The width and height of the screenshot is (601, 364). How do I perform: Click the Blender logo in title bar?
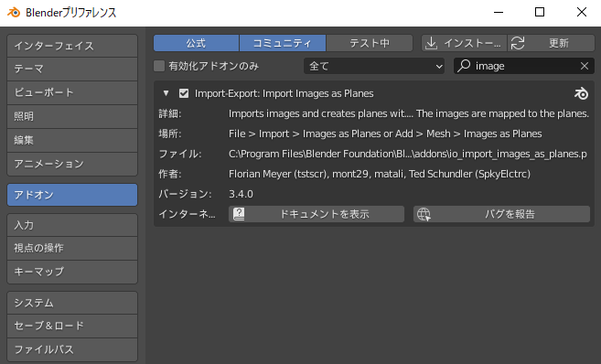tap(14, 12)
